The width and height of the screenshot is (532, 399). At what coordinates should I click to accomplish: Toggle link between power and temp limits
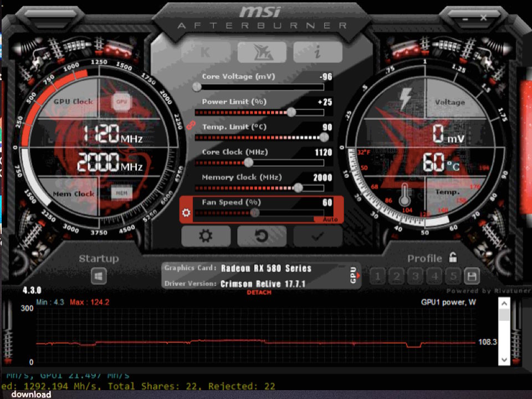pos(191,125)
